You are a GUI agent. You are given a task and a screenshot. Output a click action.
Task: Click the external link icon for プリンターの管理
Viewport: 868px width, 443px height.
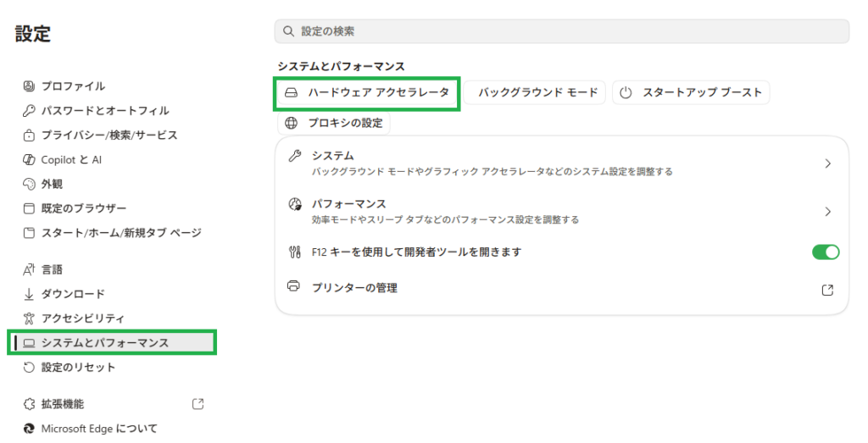827,290
